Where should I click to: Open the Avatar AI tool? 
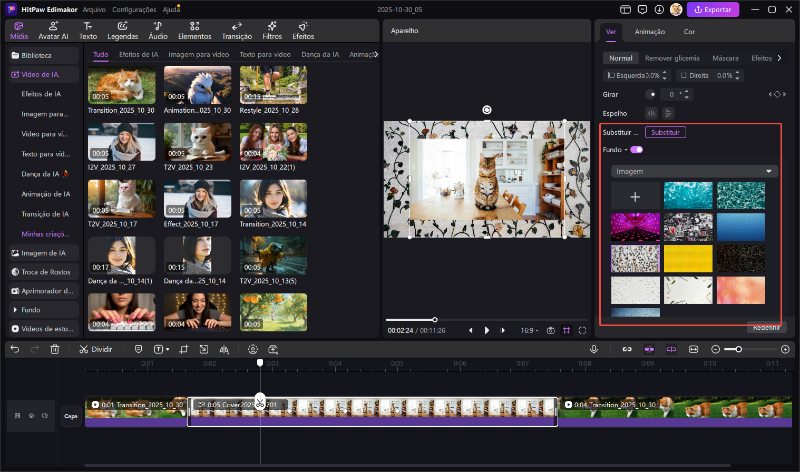(53, 31)
